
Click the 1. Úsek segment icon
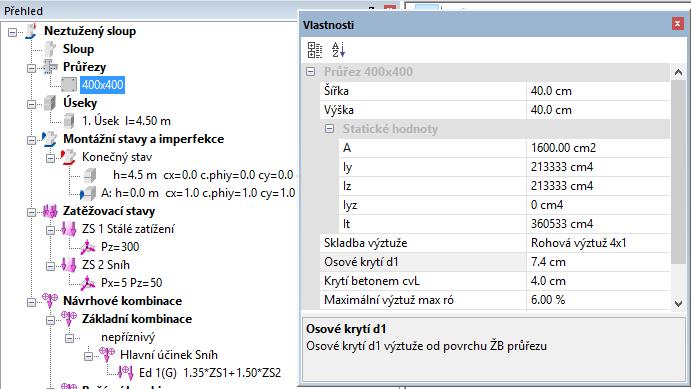(x=69, y=121)
